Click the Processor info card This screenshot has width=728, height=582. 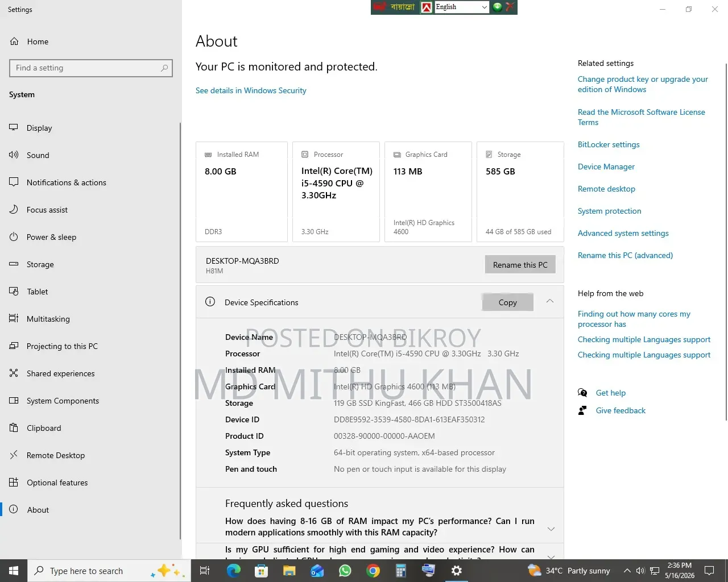coord(336,192)
